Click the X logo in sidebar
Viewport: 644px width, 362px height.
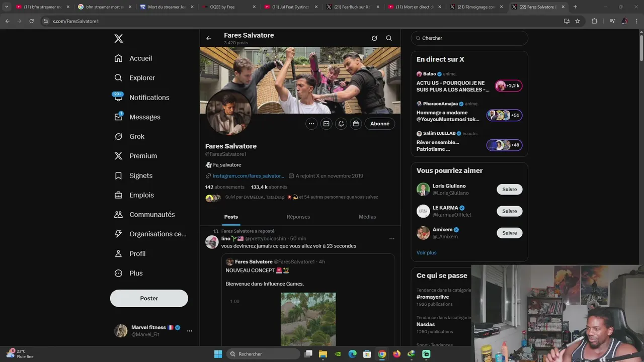point(119,39)
